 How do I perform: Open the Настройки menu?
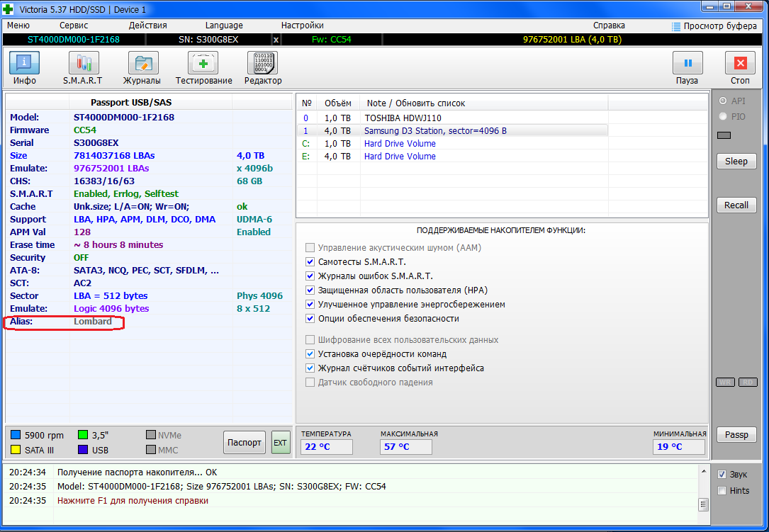pyautogui.click(x=302, y=26)
